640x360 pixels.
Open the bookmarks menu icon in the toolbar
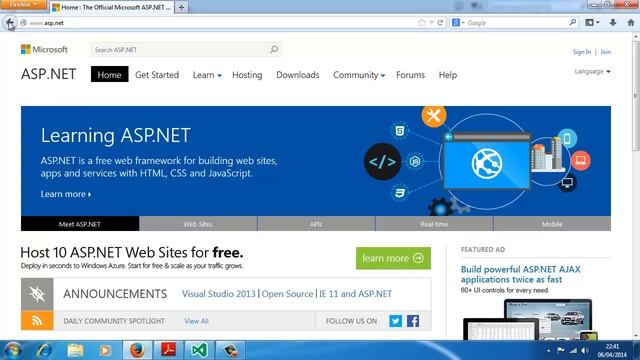[592, 23]
